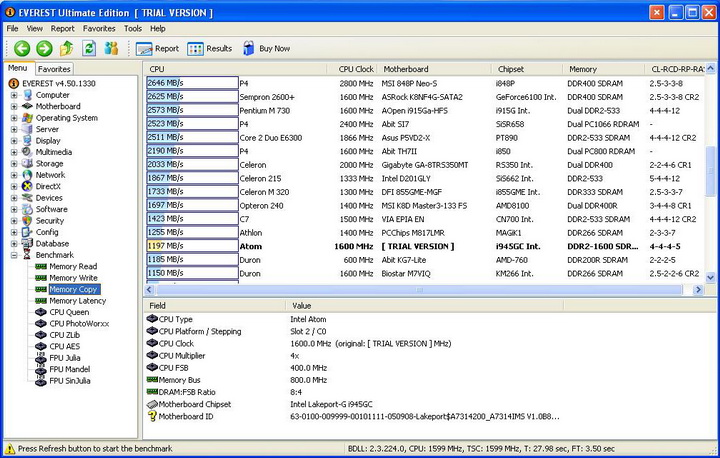Select the Database icon in tree
Viewport: 720px width, 458px height.
(x=28, y=243)
